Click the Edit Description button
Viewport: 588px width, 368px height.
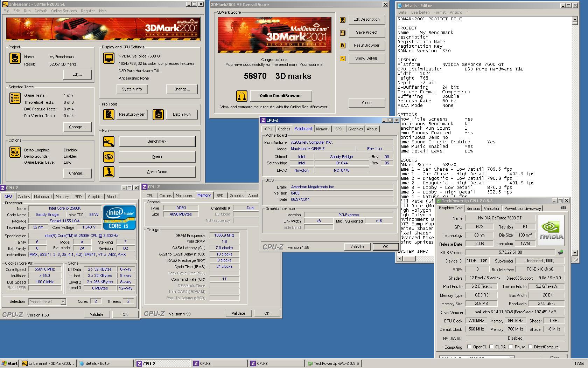[366, 20]
